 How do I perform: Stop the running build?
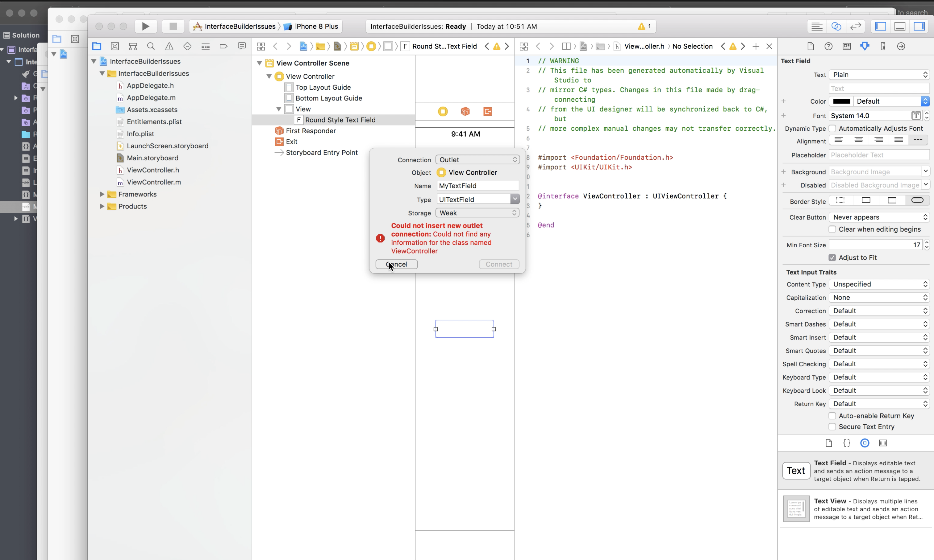pos(173,26)
